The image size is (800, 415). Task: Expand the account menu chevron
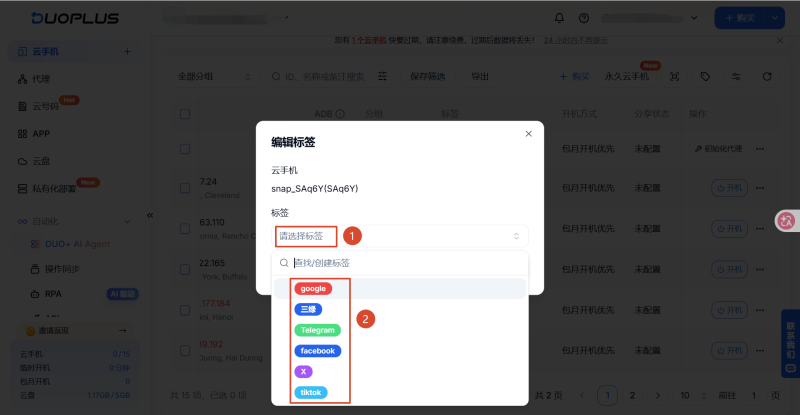(694, 18)
